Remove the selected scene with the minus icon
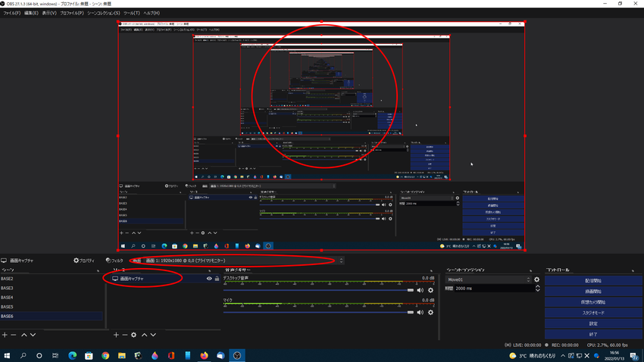 coord(14,335)
